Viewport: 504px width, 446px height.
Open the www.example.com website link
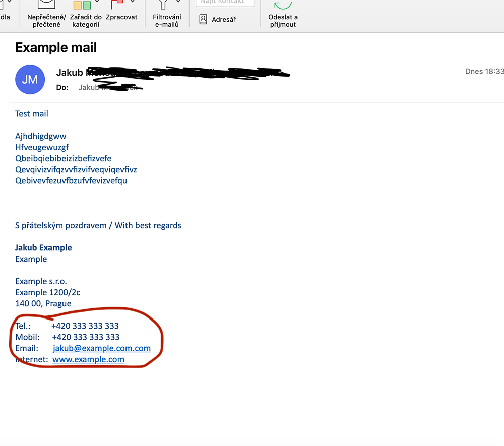point(88,359)
